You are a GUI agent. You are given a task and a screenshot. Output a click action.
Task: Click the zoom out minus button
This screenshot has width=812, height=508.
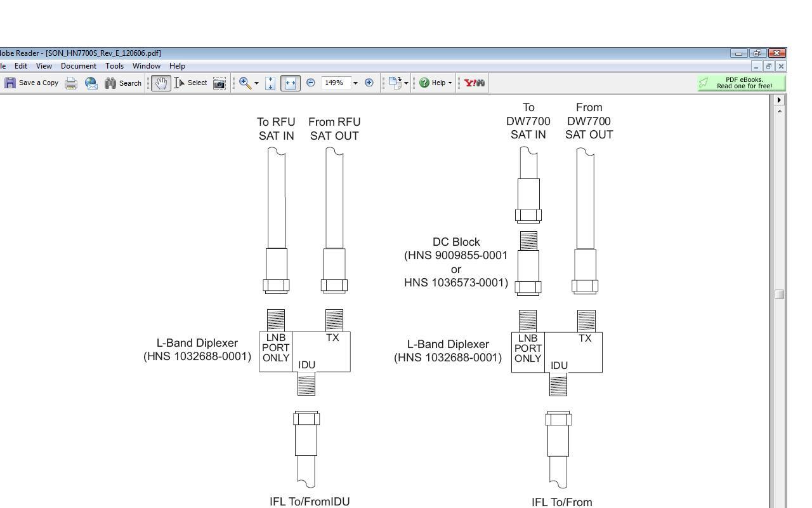[x=311, y=83]
